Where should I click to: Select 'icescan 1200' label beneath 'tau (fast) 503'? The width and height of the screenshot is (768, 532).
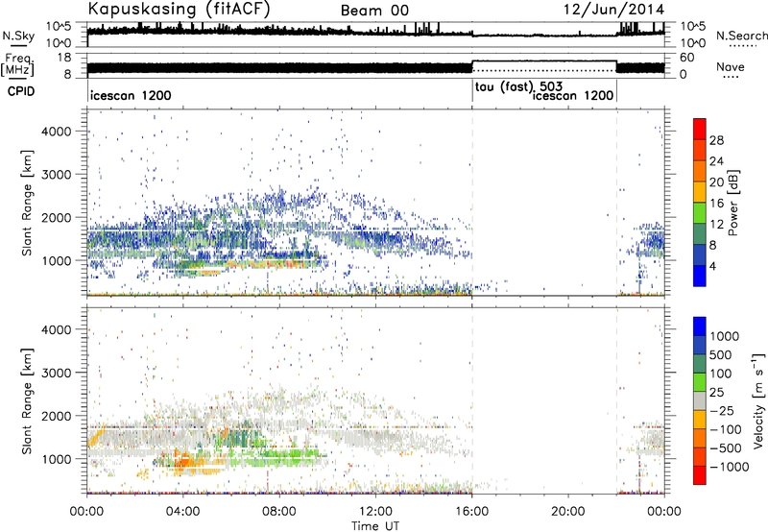click(x=573, y=95)
